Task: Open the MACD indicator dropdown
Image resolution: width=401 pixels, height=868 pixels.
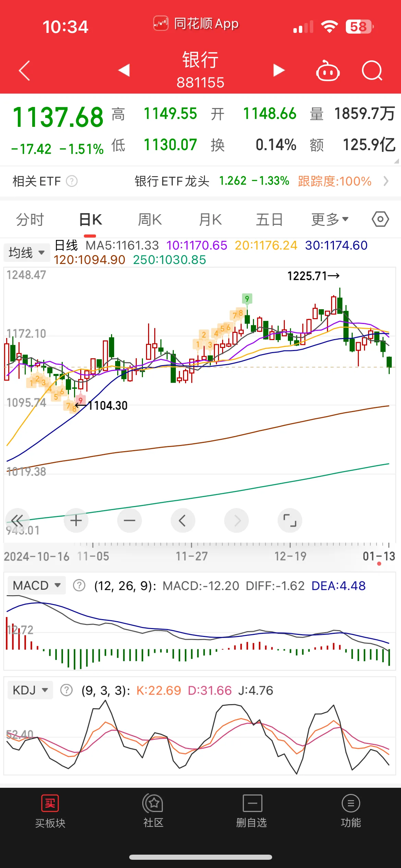Action: click(37, 585)
